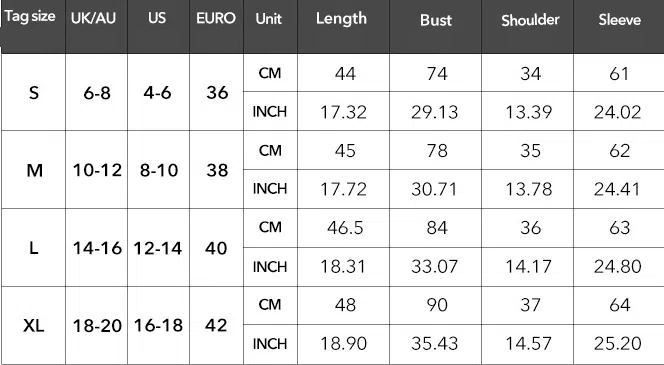Click the 46.5 cm length cell
This screenshot has width=664, height=365.
coord(345,228)
